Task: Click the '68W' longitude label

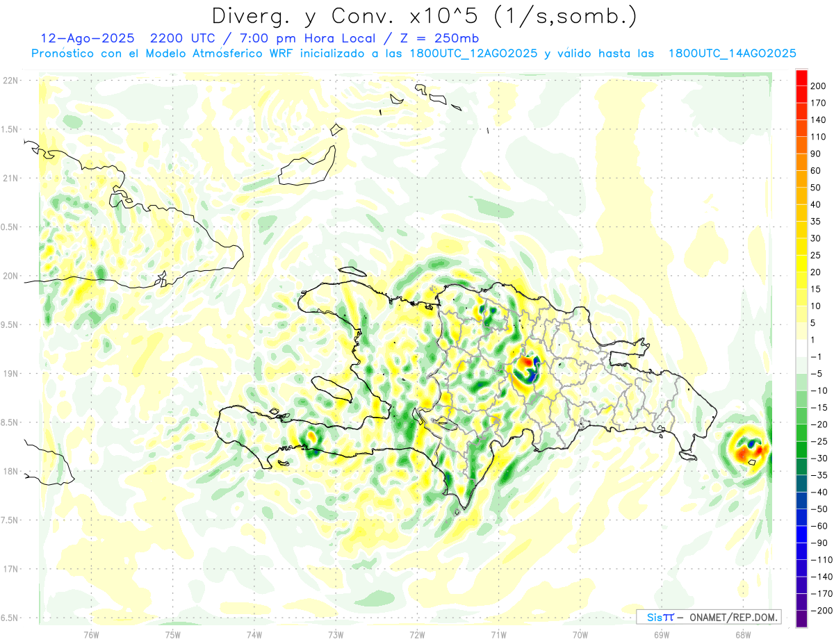Action: [x=742, y=635]
